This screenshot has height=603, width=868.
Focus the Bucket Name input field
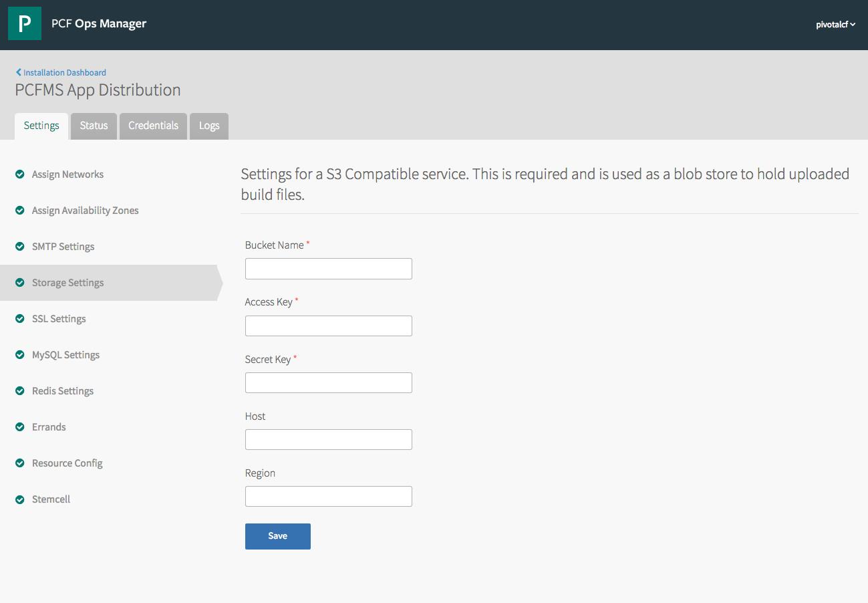(329, 269)
